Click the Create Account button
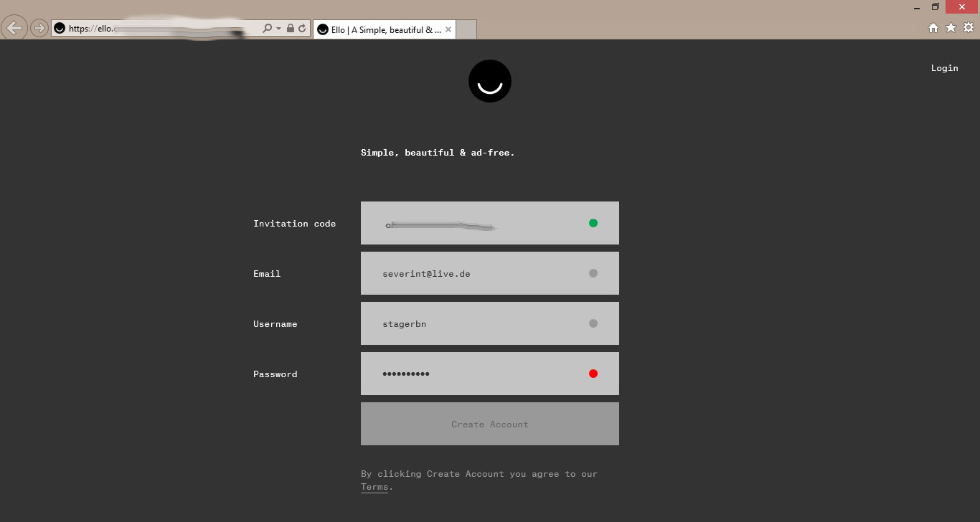This screenshot has width=980, height=522. point(490,424)
